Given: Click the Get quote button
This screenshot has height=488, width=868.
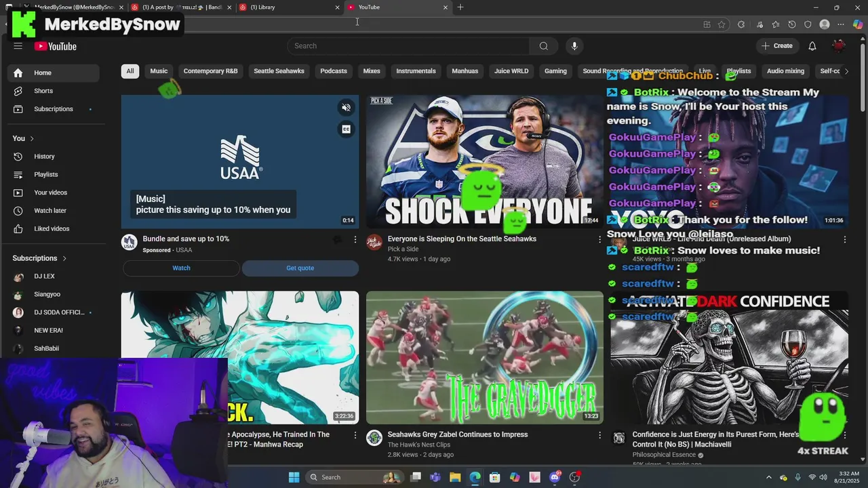Looking at the screenshot, I should [x=300, y=268].
